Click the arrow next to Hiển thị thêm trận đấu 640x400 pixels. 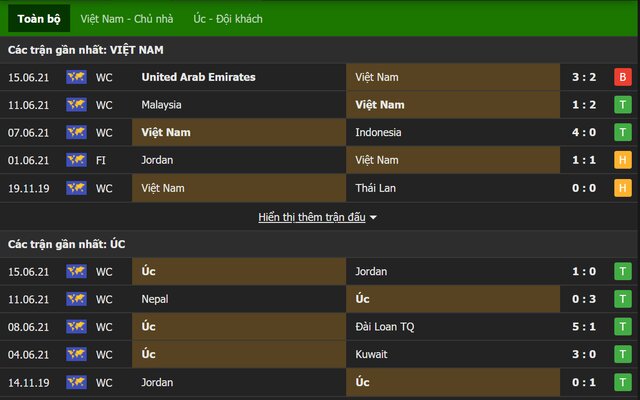point(374,217)
